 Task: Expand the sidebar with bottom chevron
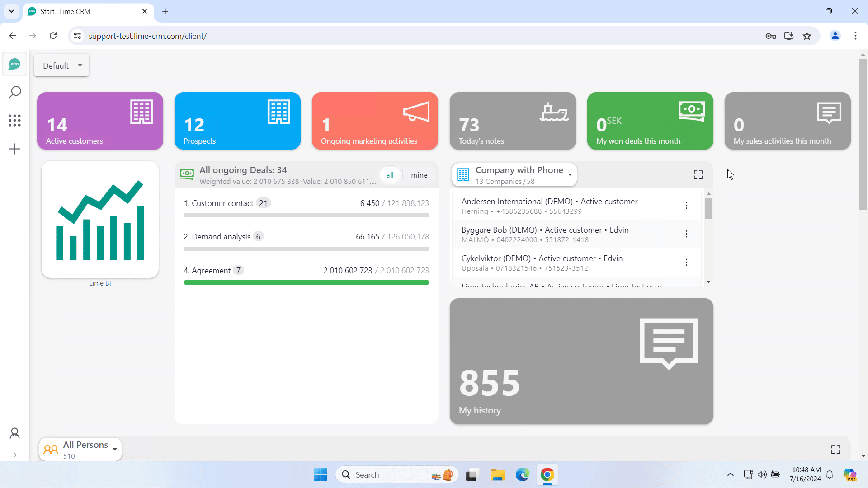click(15, 455)
